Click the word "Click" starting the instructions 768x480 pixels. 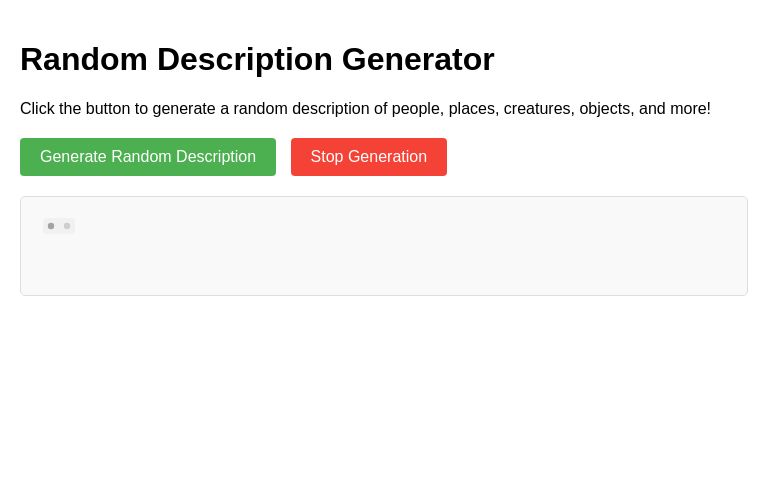(37, 108)
